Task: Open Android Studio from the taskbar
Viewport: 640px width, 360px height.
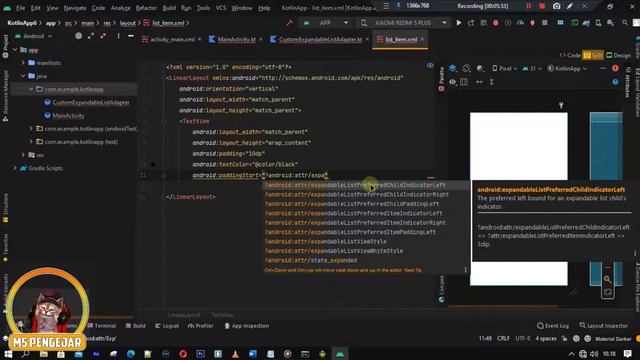Action: pos(340,354)
